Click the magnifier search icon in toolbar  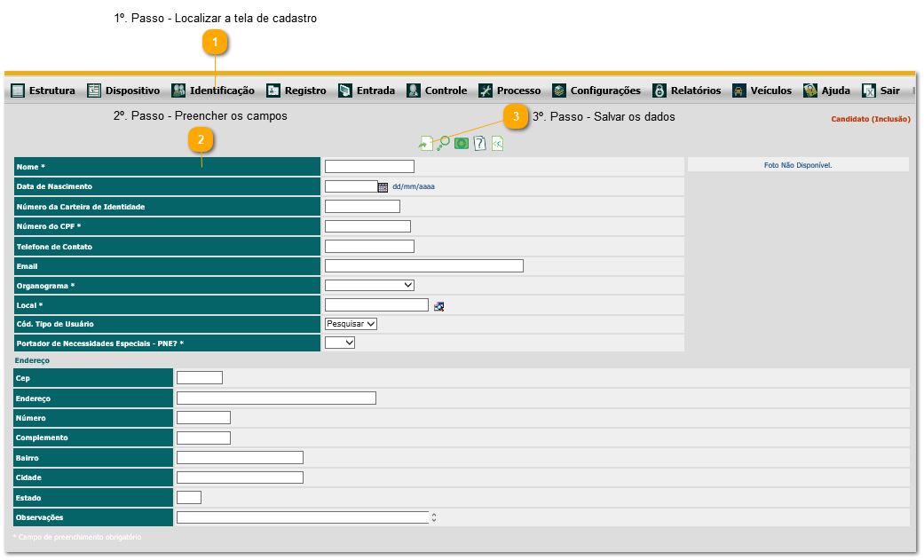pyautogui.click(x=443, y=143)
